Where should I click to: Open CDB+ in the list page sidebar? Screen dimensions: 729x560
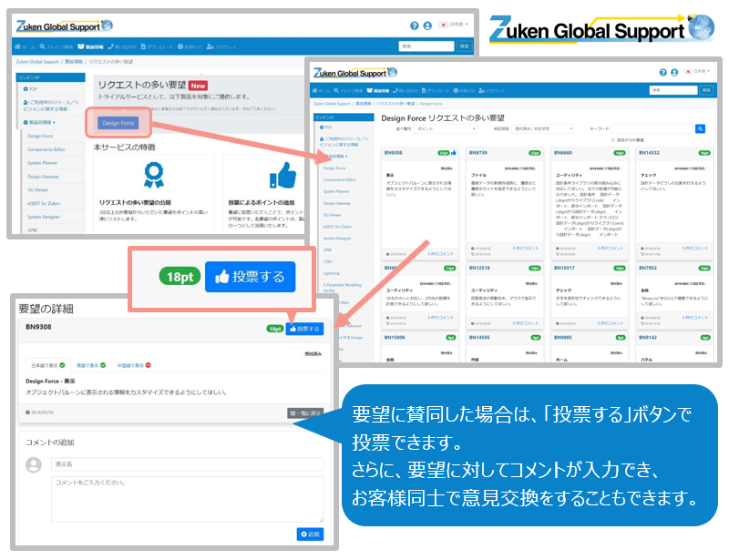[x=328, y=261]
